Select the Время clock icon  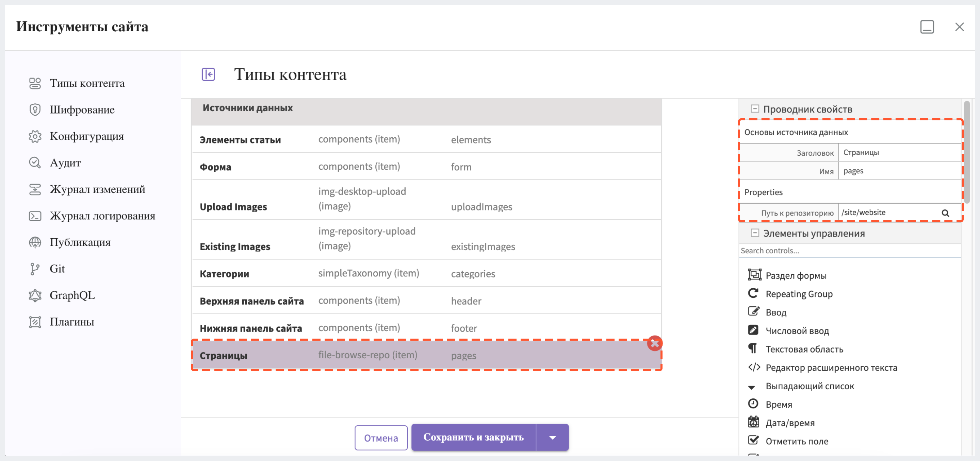pos(753,403)
